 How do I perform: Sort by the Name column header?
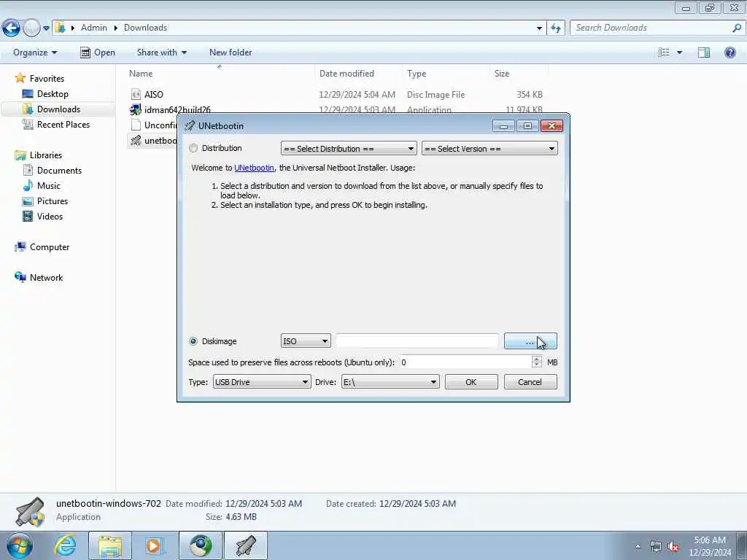click(x=141, y=74)
